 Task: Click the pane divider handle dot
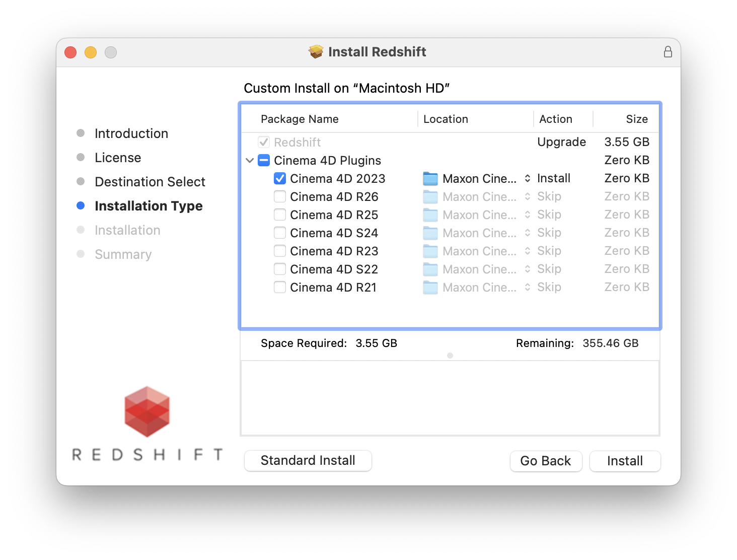pos(450,356)
